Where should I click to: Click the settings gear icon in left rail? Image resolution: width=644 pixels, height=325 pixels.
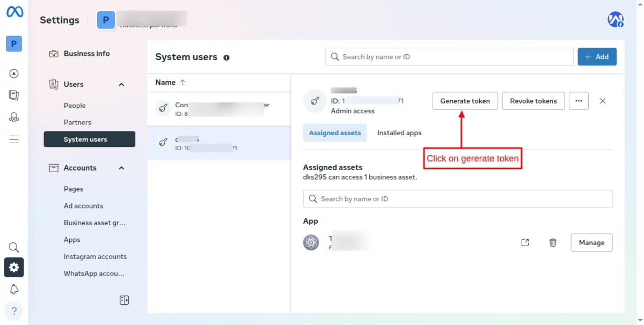coord(13,268)
